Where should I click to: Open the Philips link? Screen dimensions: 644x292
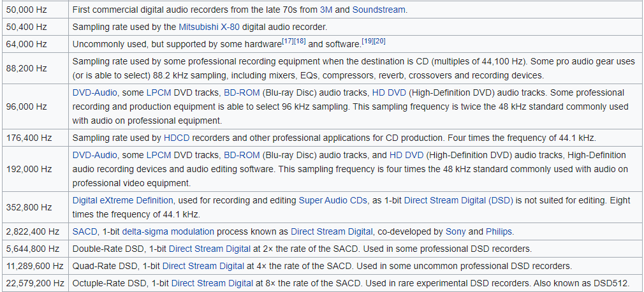click(499, 231)
